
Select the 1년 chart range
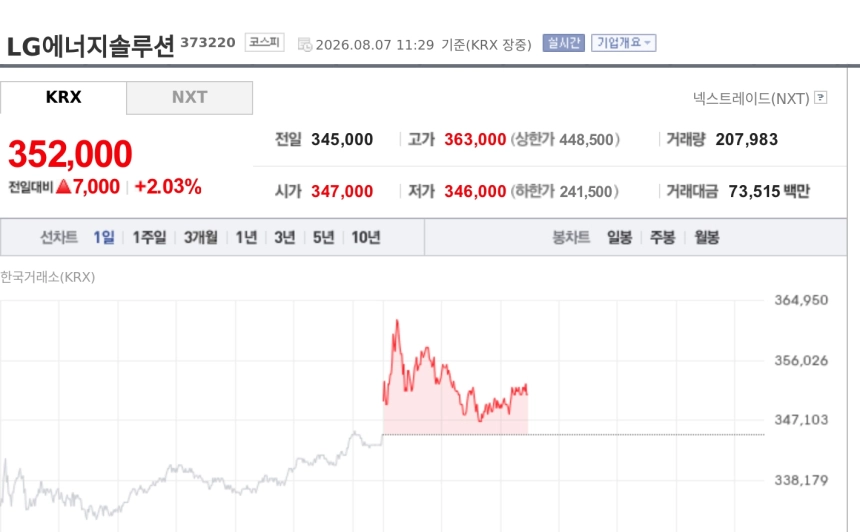[x=246, y=237]
